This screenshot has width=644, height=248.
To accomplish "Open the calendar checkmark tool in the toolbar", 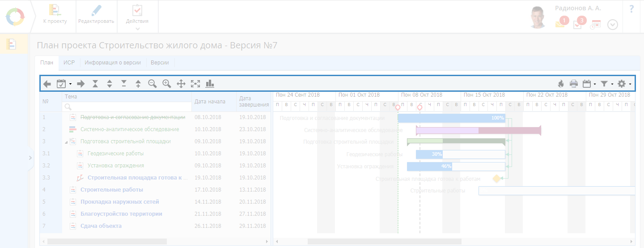I will pyautogui.click(x=61, y=83).
